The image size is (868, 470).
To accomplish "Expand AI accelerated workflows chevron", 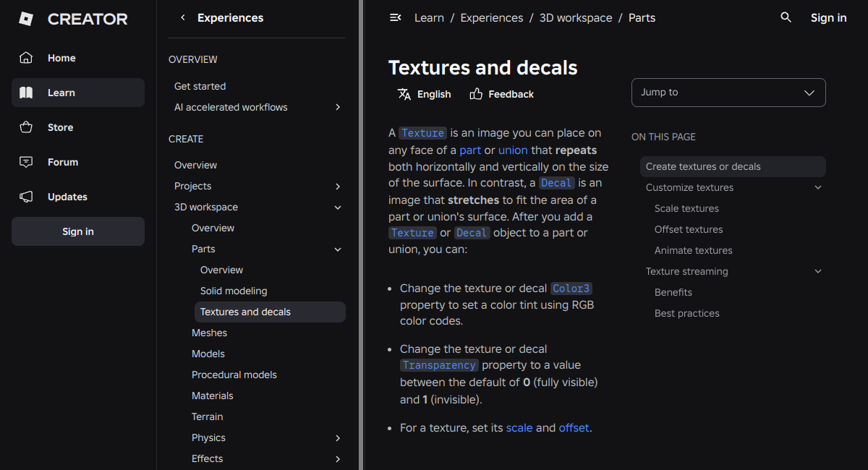I will tap(338, 107).
